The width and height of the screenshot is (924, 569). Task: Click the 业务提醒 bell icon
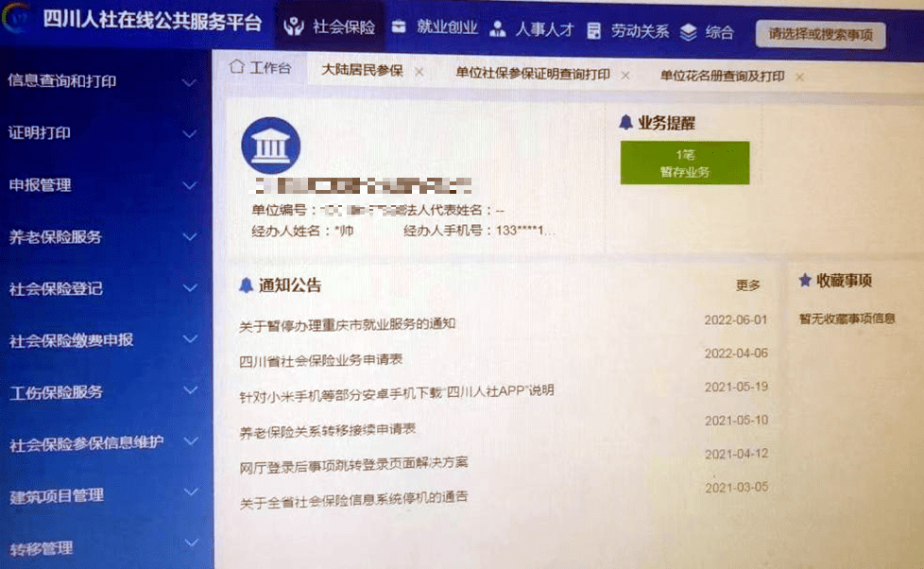click(x=625, y=122)
